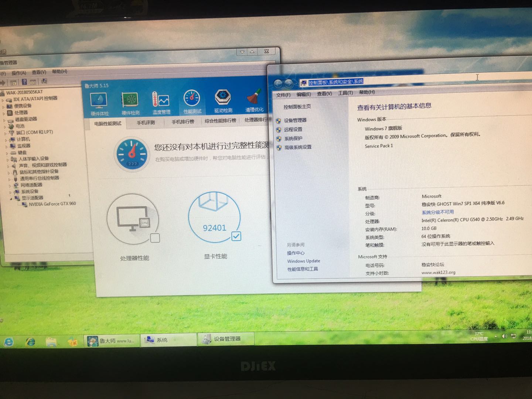The image size is (532, 399).
Task: Click scan hardware icon in Device Manager toolbar
Action: [44, 81]
